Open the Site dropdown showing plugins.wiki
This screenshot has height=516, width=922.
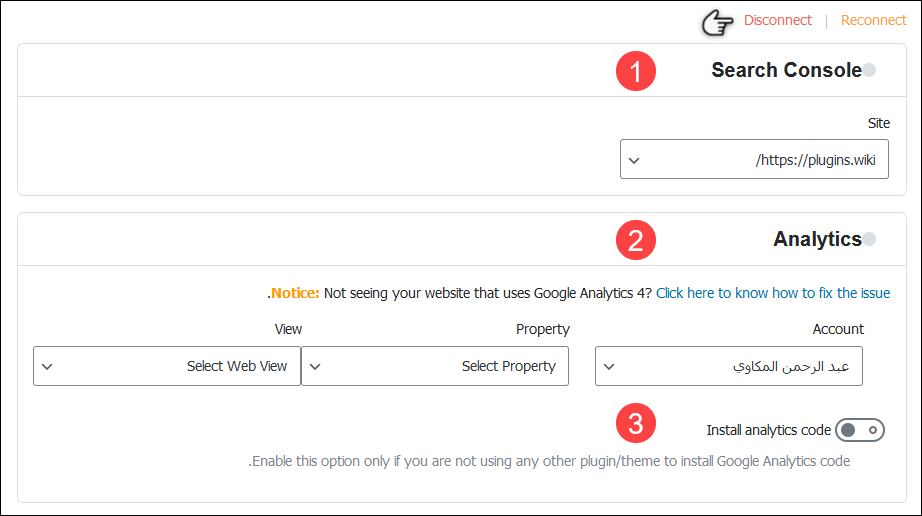pos(754,159)
